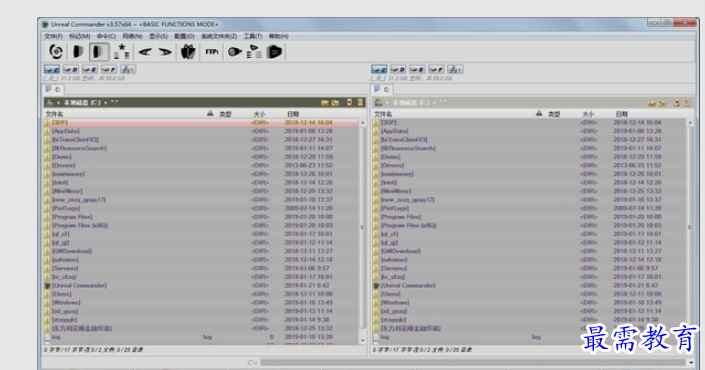
Task: Open the 帮助(H) menu
Action: (278, 36)
